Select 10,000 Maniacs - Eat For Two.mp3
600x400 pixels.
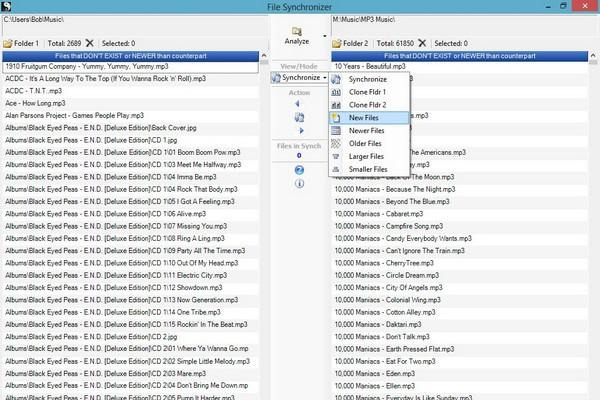click(x=460, y=361)
